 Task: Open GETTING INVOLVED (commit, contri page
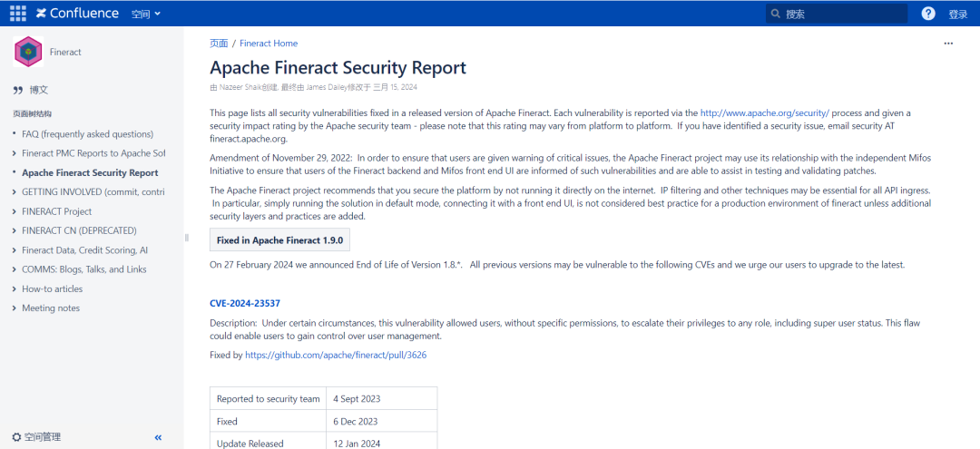pyautogui.click(x=93, y=192)
